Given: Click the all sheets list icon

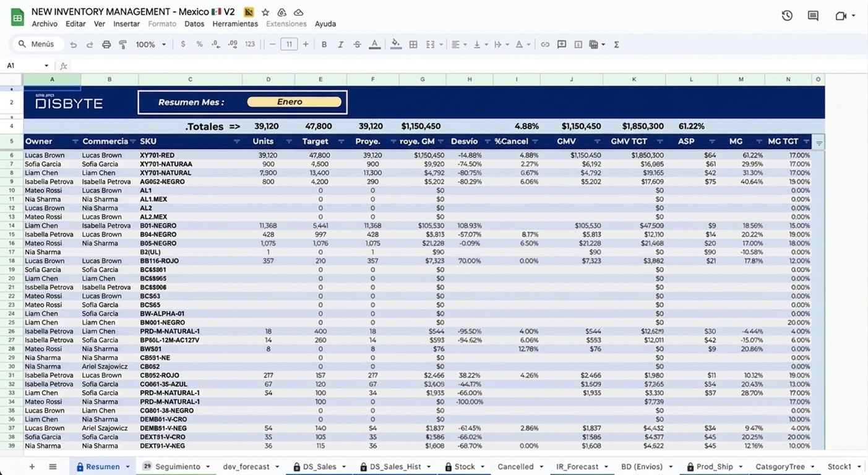Looking at the screenshot, I should [53, 467].
